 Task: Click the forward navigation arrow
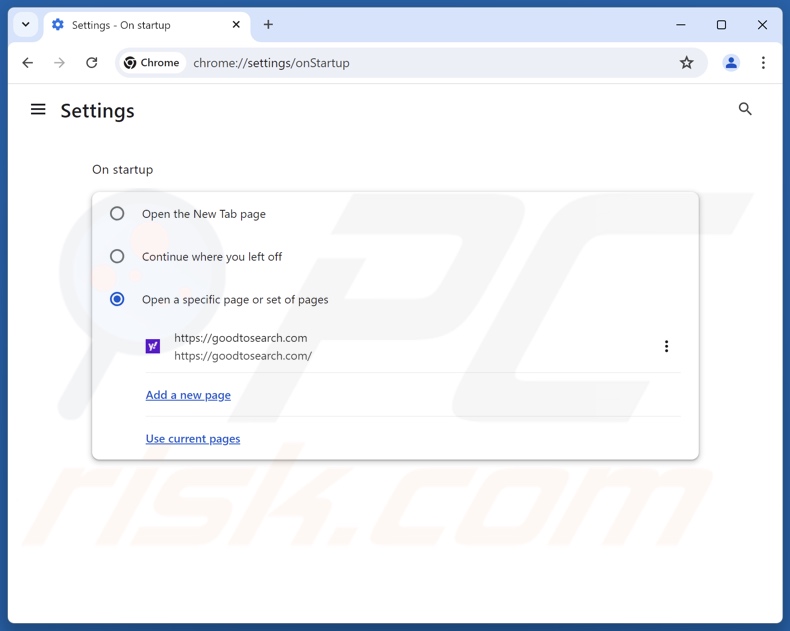(x=60, y=63)
